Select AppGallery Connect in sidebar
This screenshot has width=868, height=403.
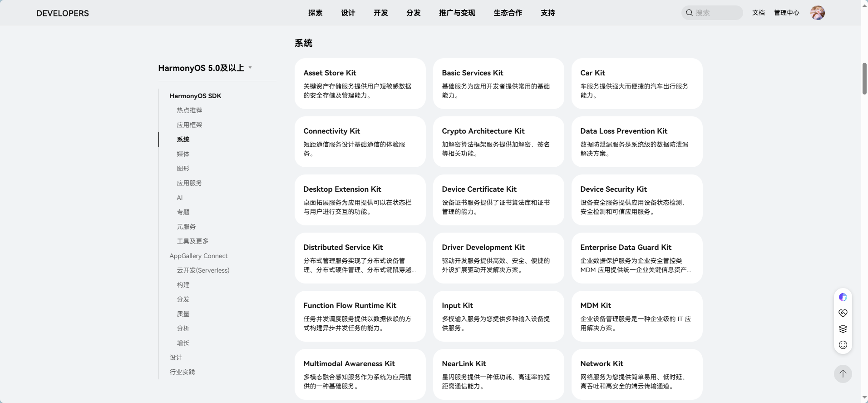pyautogui.click(x=198, y=256)
